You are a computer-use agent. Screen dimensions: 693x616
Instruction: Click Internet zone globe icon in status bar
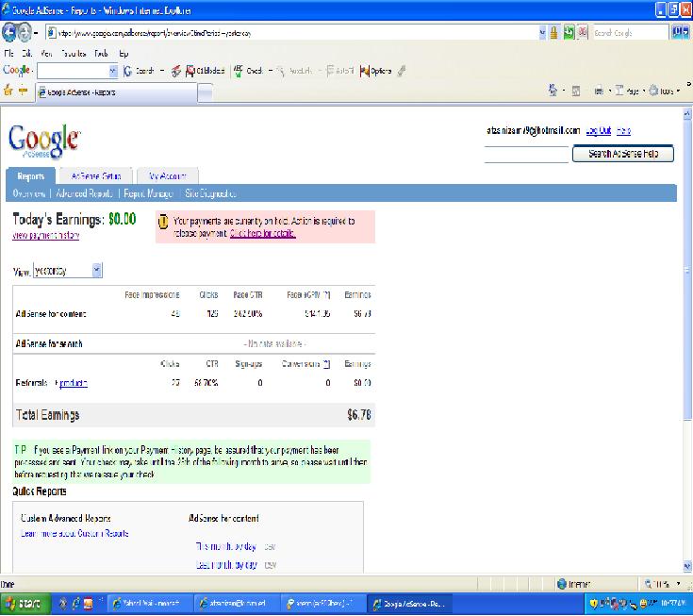(x=562, y=584)
